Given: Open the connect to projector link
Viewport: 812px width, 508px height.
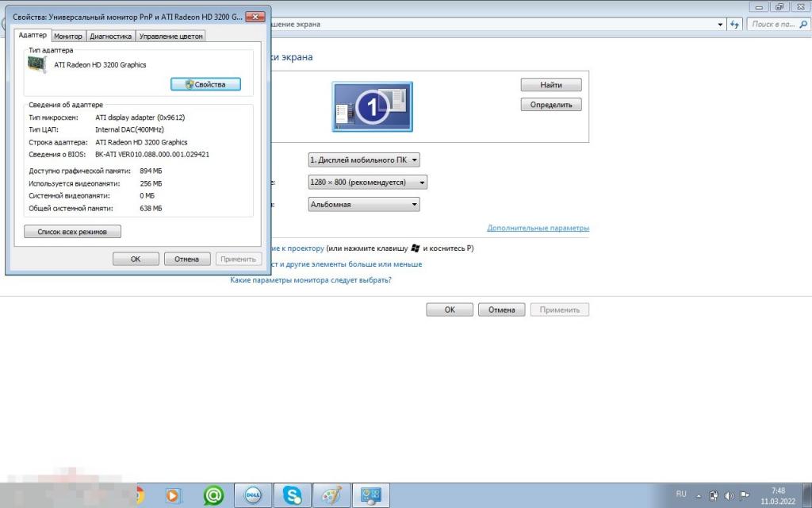Looking at the screenshot, I should [x=297, y=248].
